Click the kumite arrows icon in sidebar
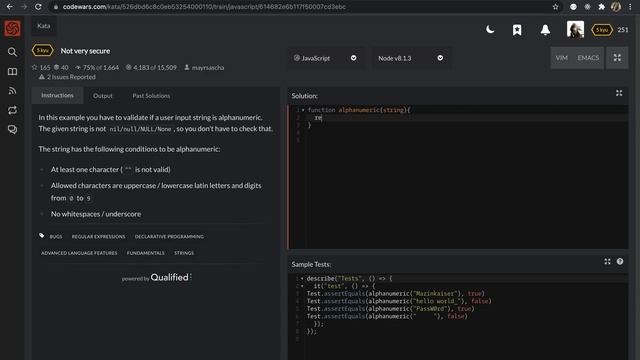 (12, 110)
